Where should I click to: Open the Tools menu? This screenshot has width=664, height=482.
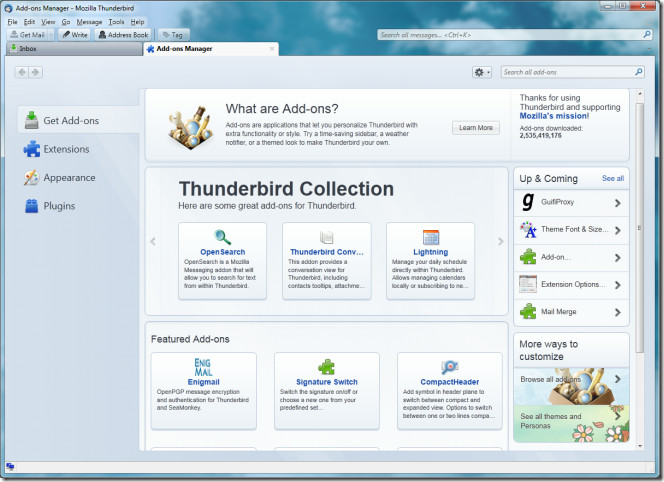coord(116,22)
